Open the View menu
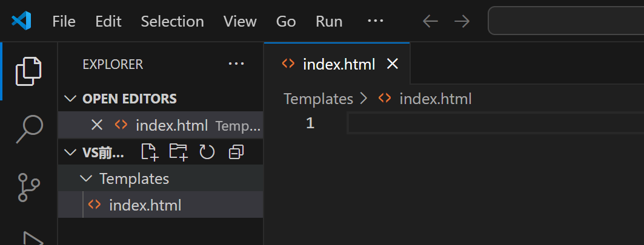 240,21
